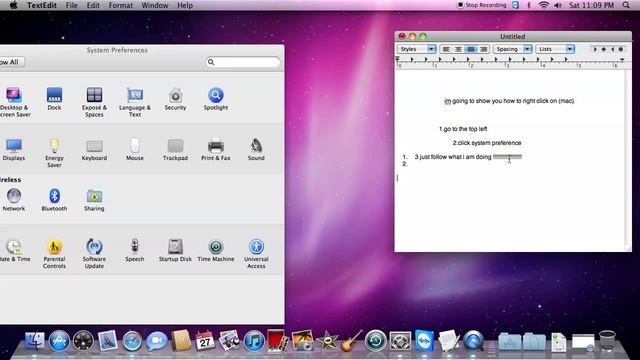
Task: Open Date & Time preferences
Action: (x=15, y=250)
